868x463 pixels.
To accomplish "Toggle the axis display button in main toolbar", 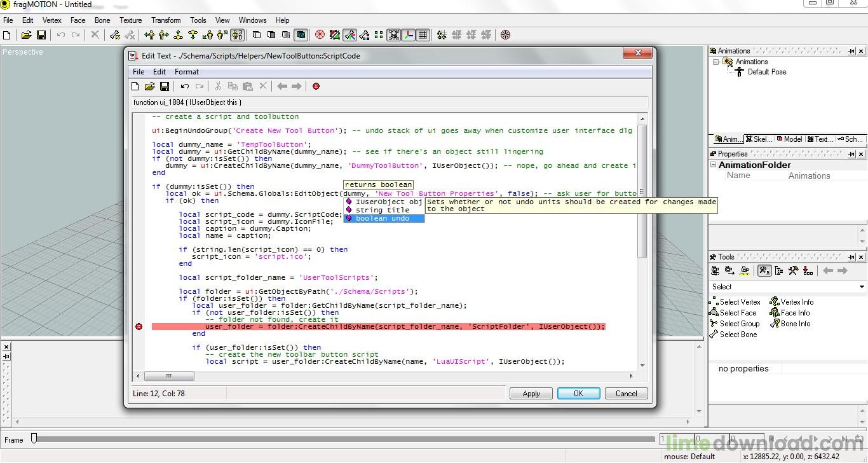I will pyautogui.click(x=409, y=35).
